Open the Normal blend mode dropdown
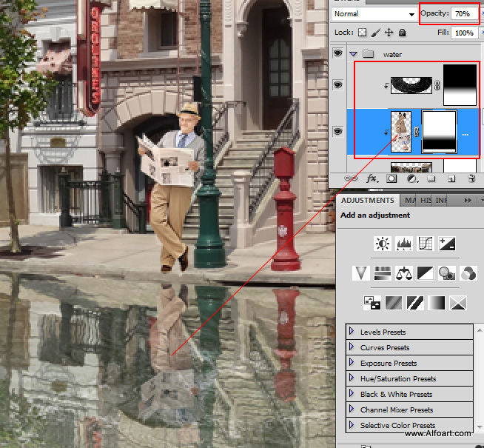The height and width of the screenshot is (448, 484). [374, 14]
